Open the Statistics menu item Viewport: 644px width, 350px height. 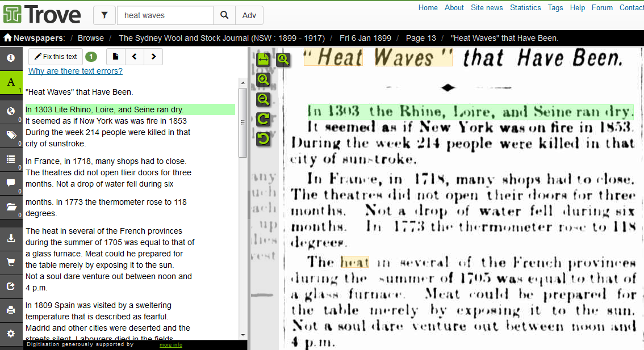click(x=525, y=7)
